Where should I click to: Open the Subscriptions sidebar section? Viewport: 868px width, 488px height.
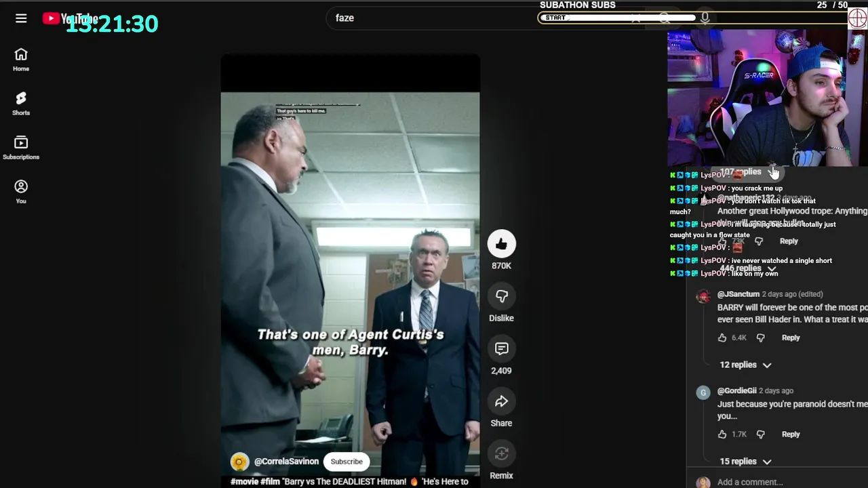click(21, 148)
